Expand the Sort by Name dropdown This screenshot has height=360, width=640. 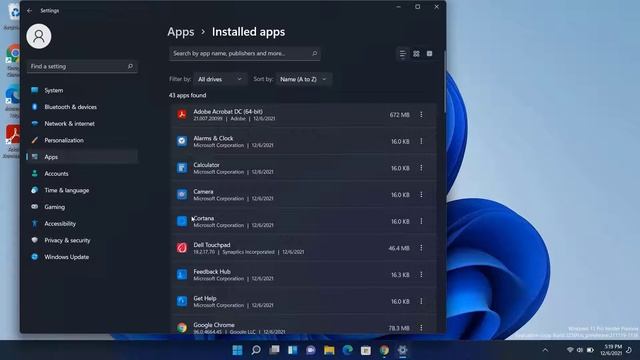(x=304, y=79)
